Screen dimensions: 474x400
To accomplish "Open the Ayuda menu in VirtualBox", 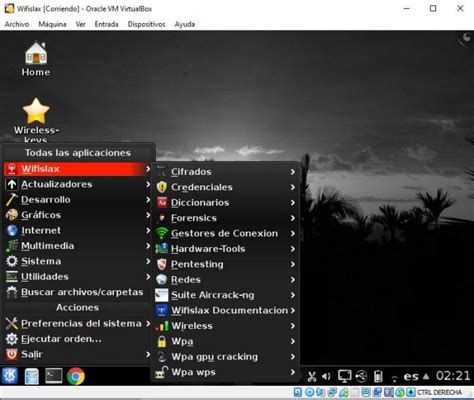I will pyautogui.click(x=185, y=24).
